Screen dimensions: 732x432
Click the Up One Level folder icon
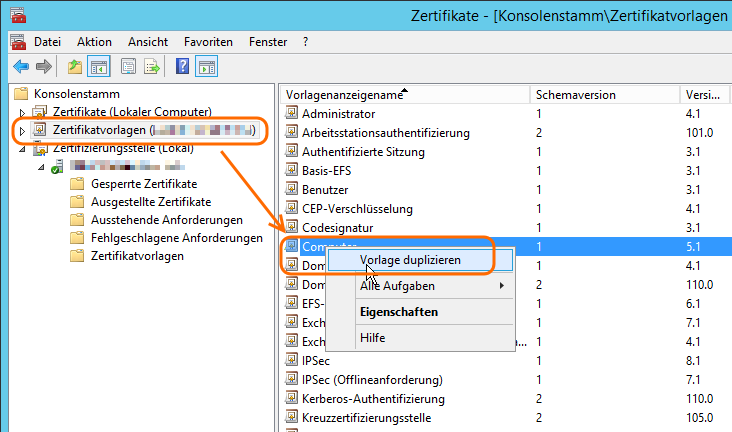coord(75,67)
